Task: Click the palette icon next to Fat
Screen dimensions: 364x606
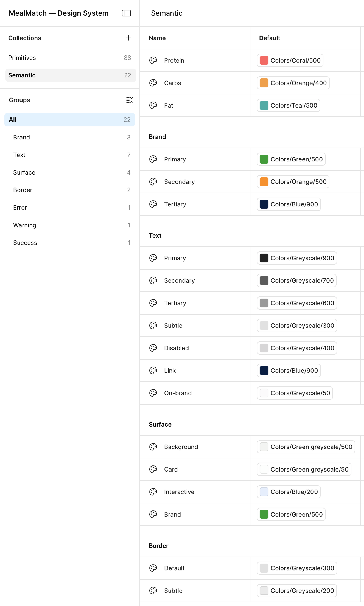Action: [x=153, y=105]
